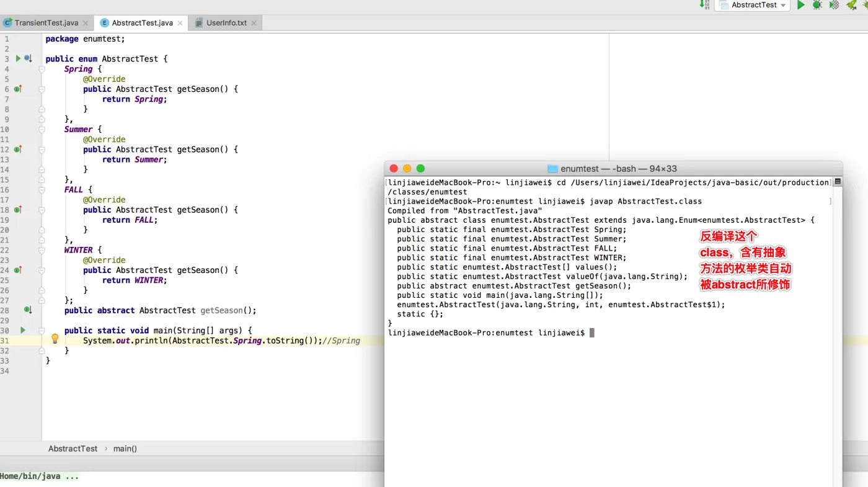Viewport: 868px width, 487px height.
Task: Click the run gutter arrow beside main on line 30
Action: [22, 330]
